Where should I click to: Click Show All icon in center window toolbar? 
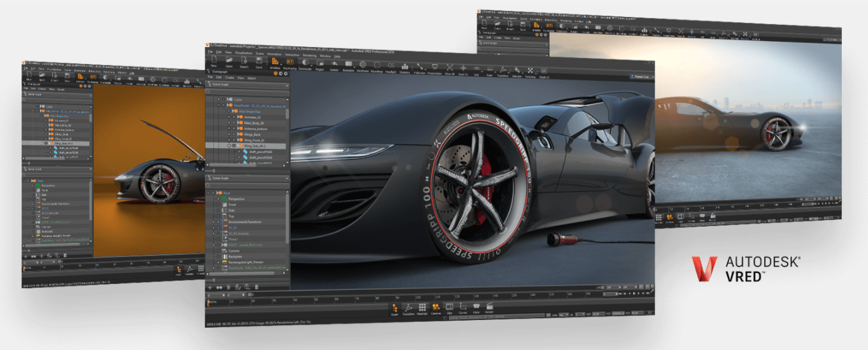(450, 68)
